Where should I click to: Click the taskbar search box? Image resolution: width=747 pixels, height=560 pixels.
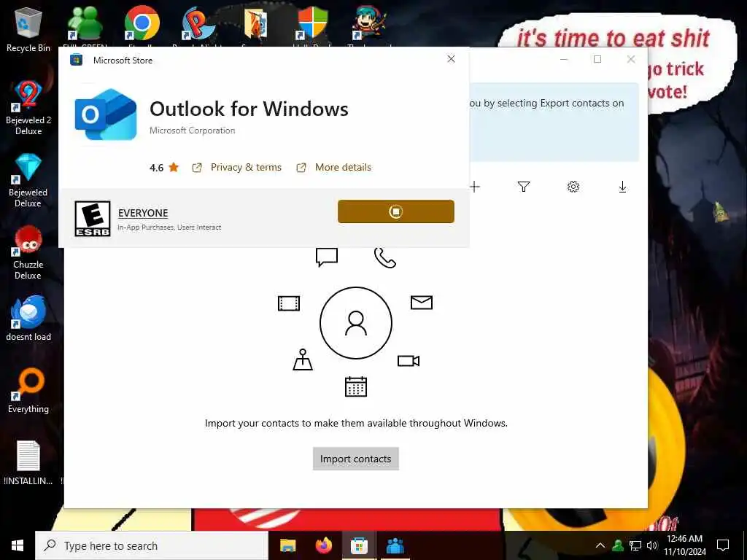click(x=152, y=545)
